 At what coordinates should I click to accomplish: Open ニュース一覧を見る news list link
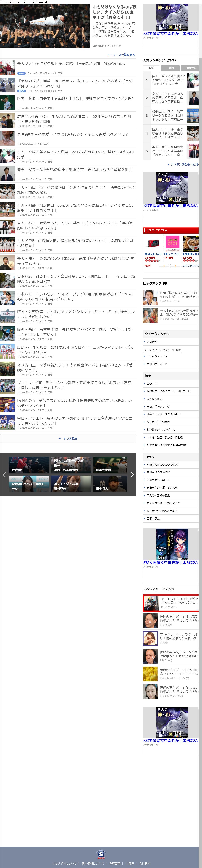point(122,55)
